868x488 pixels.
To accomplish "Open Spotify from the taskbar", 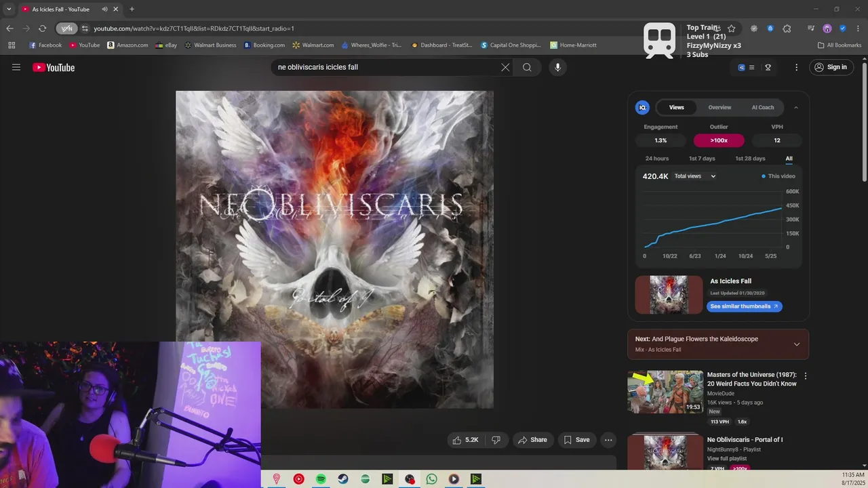I will (x=321, y=479).
